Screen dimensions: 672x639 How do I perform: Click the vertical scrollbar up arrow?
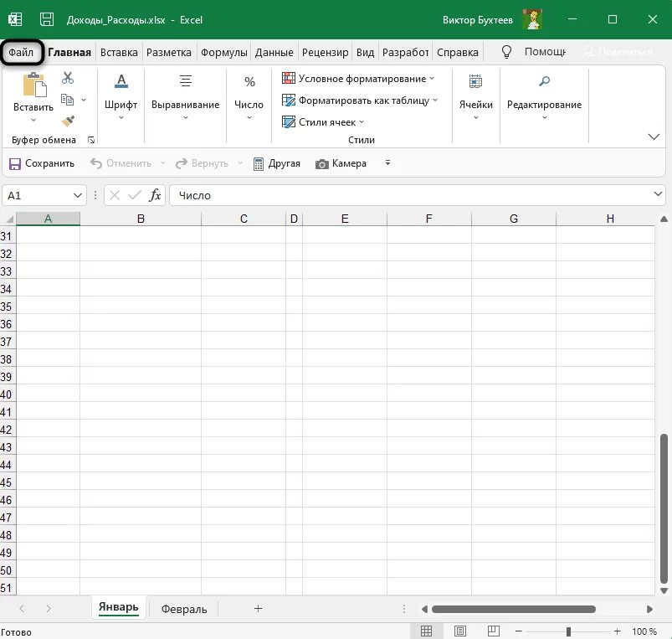point(664,219)
